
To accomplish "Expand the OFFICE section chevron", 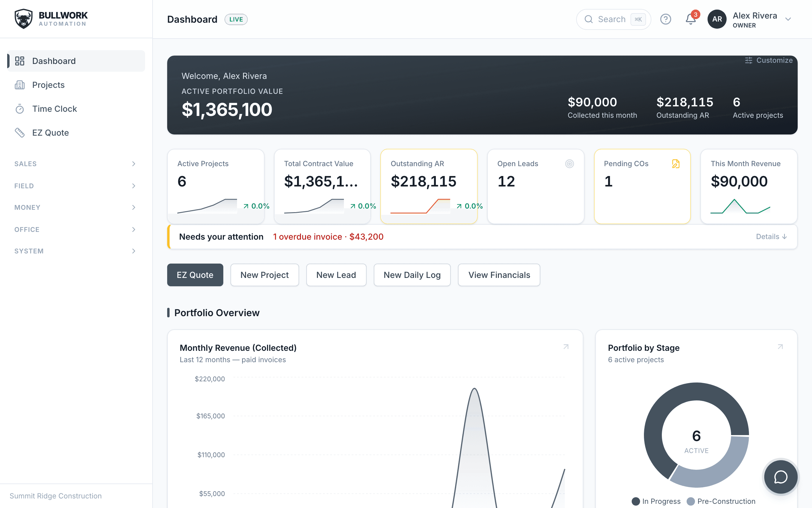I will (133, 229).
